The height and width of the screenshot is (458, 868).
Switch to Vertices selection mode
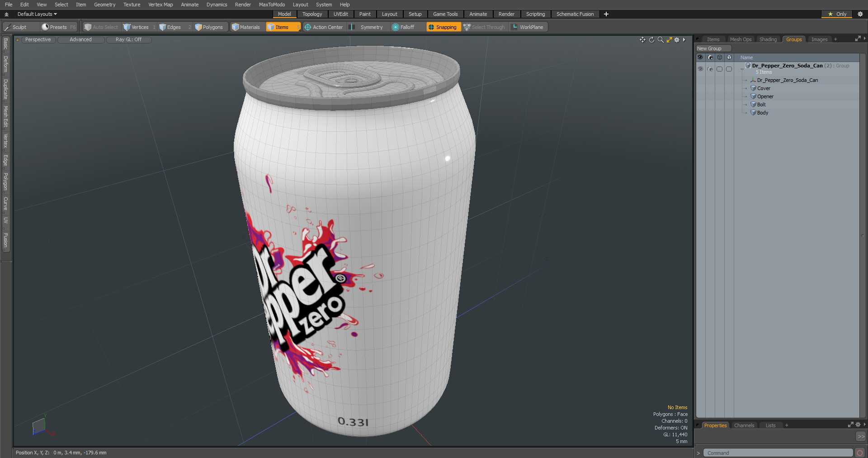point(139,27)
